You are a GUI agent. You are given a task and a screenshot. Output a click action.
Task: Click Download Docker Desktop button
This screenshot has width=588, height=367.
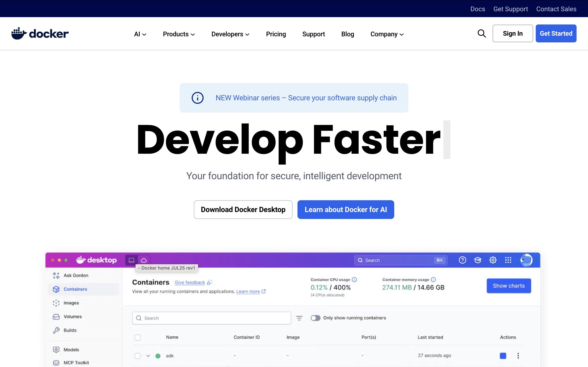(243, 209)
